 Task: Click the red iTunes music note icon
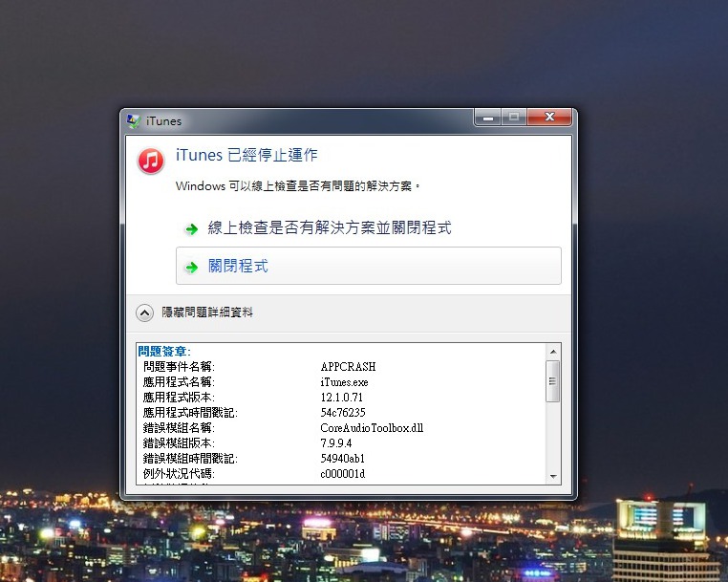click(x=150, y=161)
